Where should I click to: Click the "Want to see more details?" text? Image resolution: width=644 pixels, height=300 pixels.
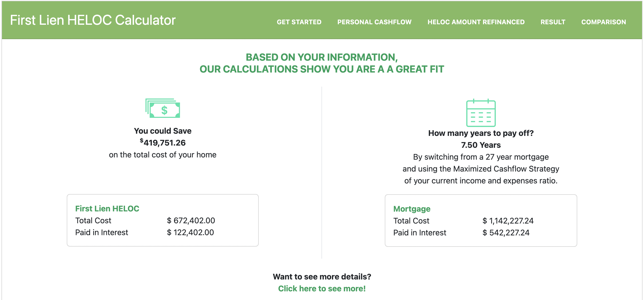click(x=322, y=276)
